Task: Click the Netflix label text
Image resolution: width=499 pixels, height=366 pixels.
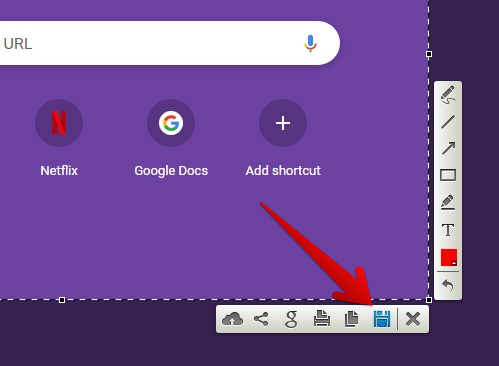Action: (x=59, y=171)
